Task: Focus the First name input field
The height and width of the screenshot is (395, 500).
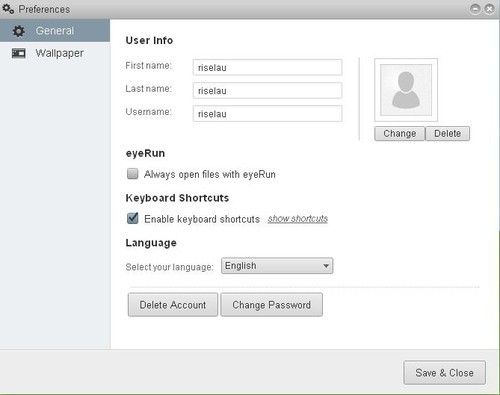Action: 267,67
